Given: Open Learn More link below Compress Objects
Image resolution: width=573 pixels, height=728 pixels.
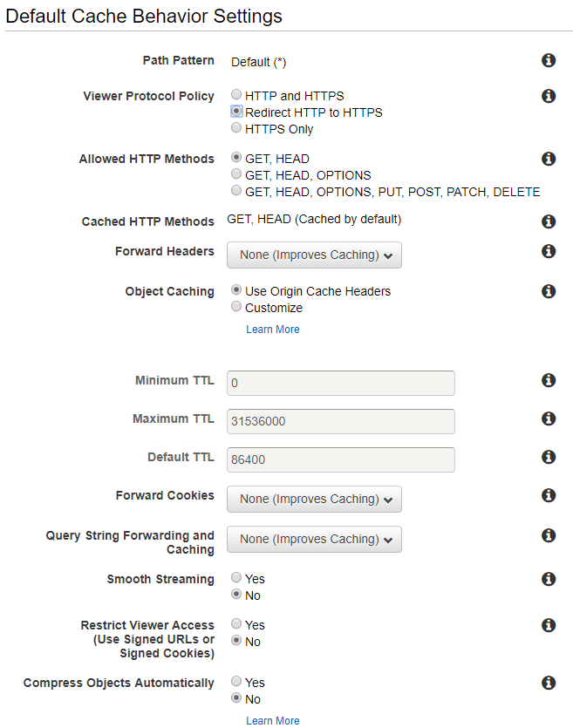Looking at the screenshot, I should [x=273, y=721].
